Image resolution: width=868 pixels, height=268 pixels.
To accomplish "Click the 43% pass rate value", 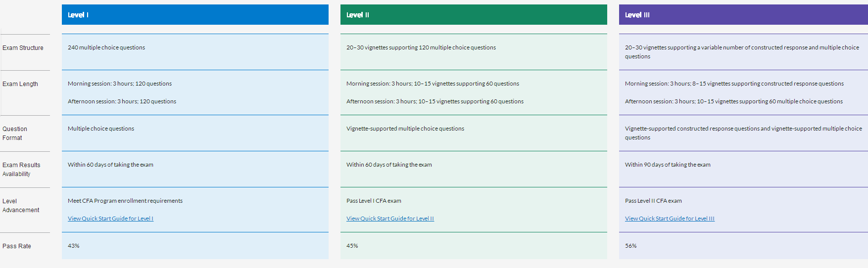I will point(74,246).
